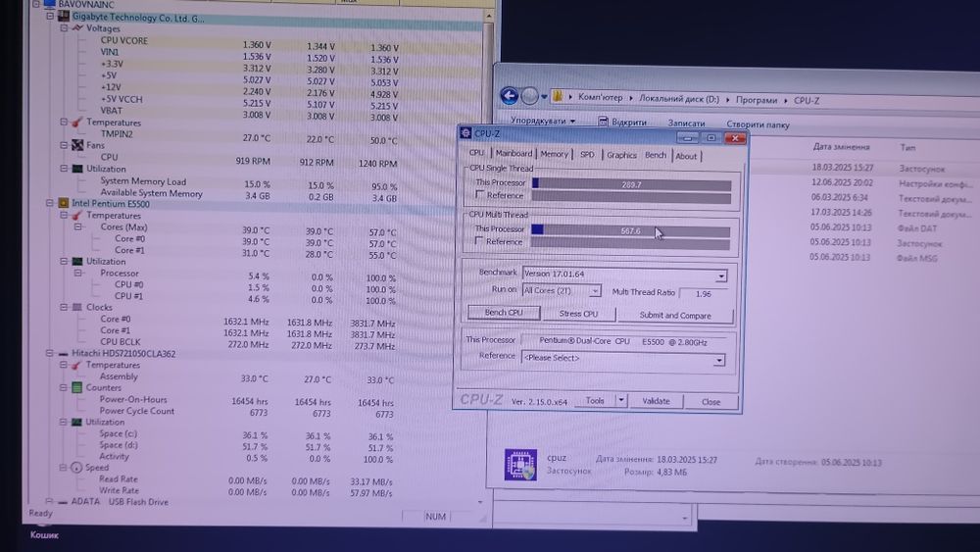Select the file dated 18.03.2025 15:27
980x552 pixels.
[842, 167]
